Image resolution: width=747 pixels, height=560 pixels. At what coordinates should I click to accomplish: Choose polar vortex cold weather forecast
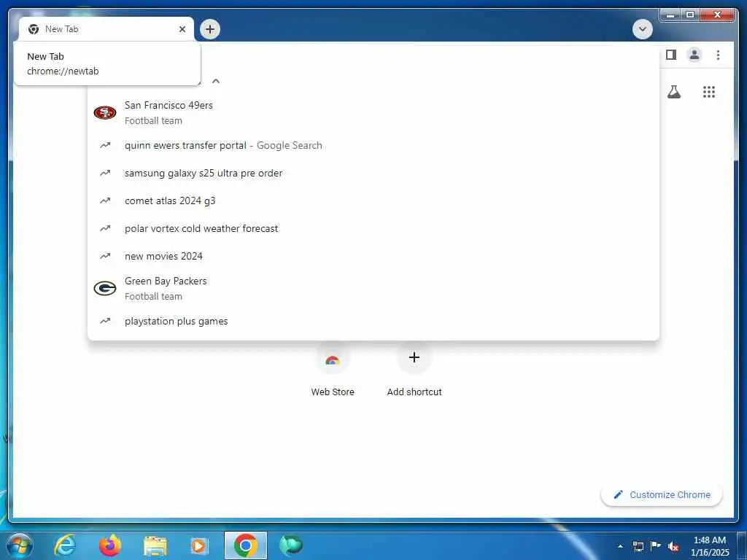tap(373, 228)
